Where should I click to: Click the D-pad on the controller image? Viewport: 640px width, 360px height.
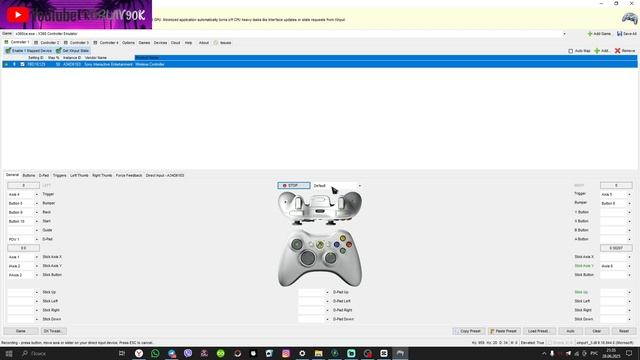308,258
